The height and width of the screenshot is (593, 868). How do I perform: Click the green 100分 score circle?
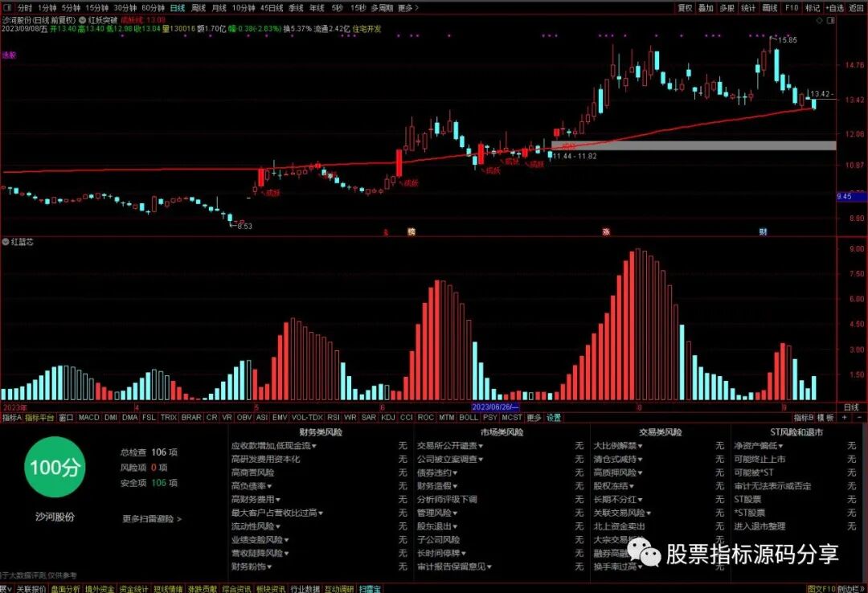click(55, 467)
